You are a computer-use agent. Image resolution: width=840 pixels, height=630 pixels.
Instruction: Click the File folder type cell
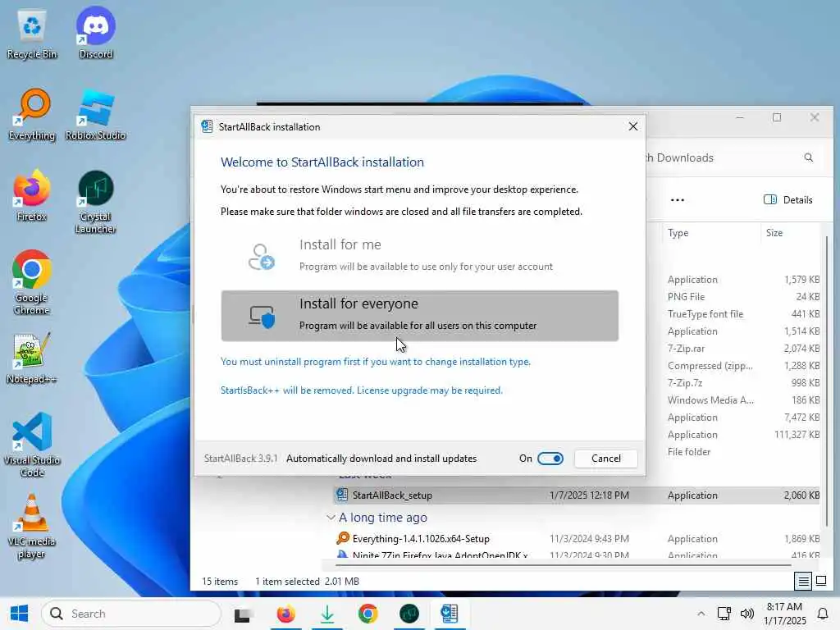[x=688, y=452]
